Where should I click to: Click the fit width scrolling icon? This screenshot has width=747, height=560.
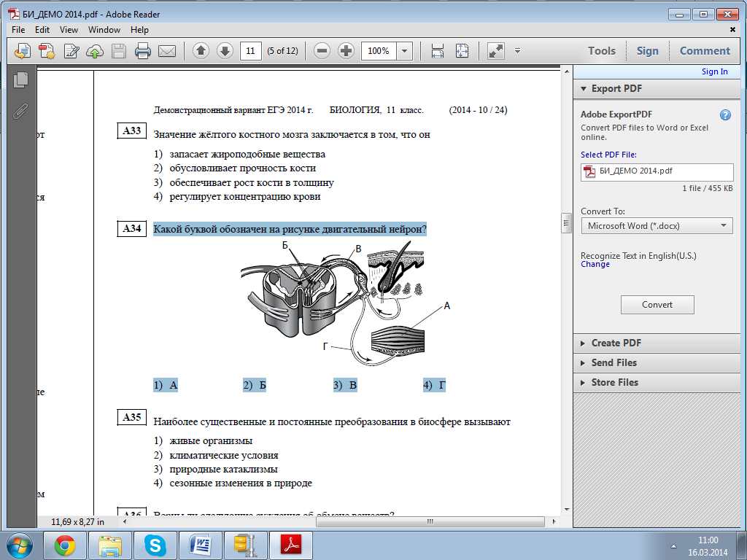click(x=438, y=50)
